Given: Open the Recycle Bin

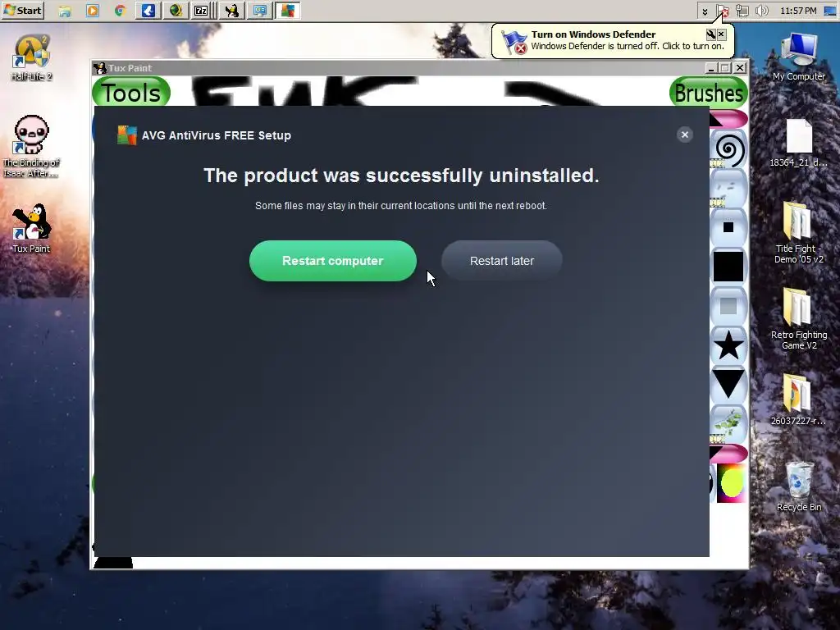Looking at the screenshot, I should 799,486.
